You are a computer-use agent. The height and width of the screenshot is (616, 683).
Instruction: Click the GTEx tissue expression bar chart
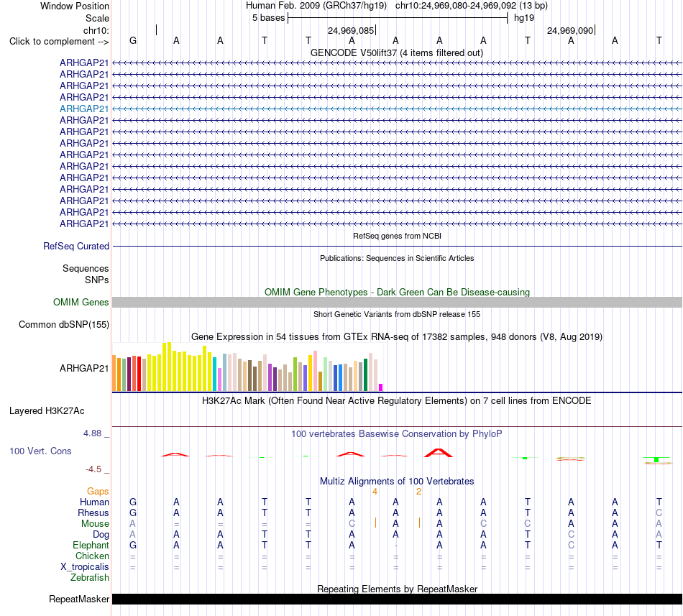(247, 367)
